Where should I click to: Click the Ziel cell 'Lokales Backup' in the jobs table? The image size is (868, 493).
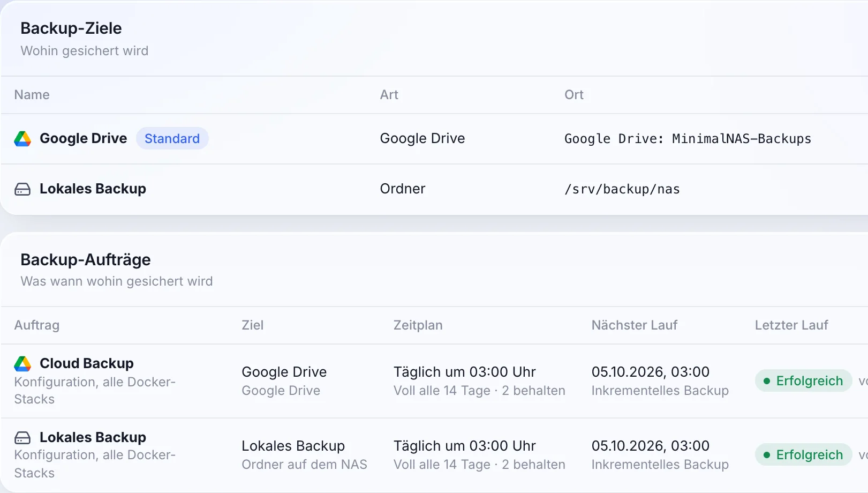tap(293, 446)
